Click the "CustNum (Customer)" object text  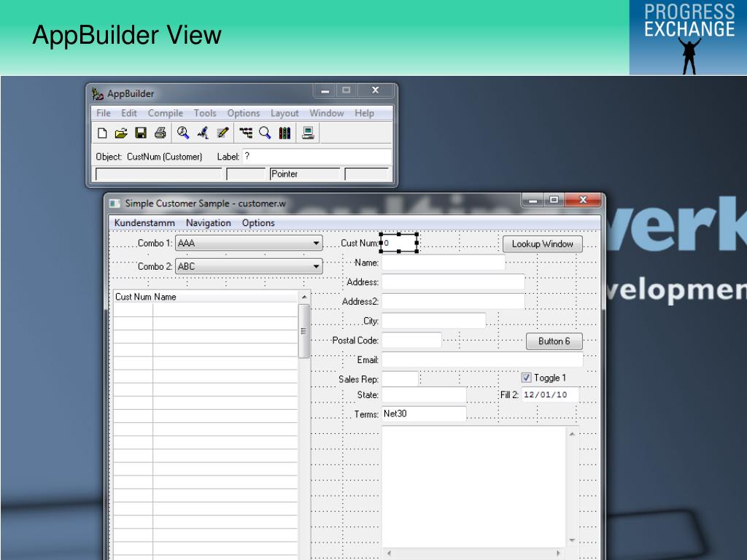point(164,157)
